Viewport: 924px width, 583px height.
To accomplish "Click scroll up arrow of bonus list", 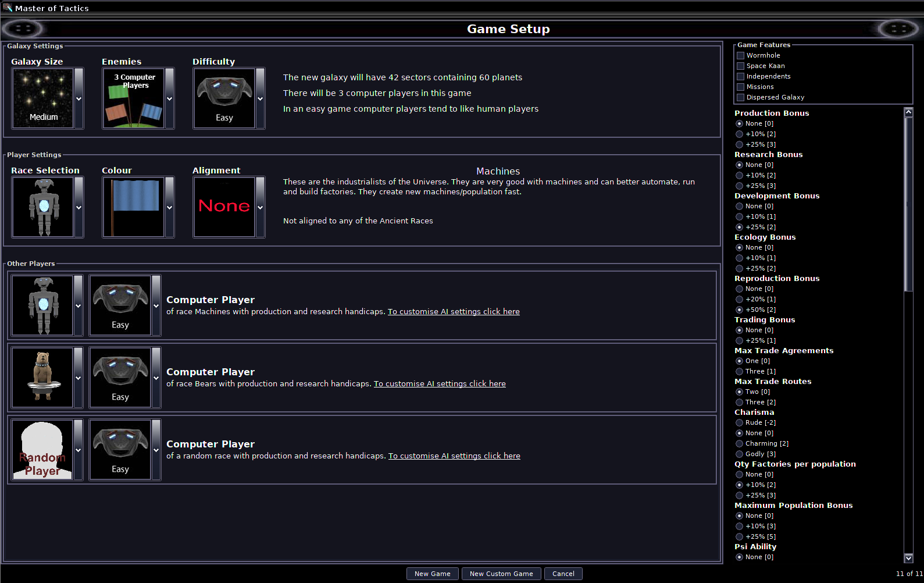I will (909, 112).
